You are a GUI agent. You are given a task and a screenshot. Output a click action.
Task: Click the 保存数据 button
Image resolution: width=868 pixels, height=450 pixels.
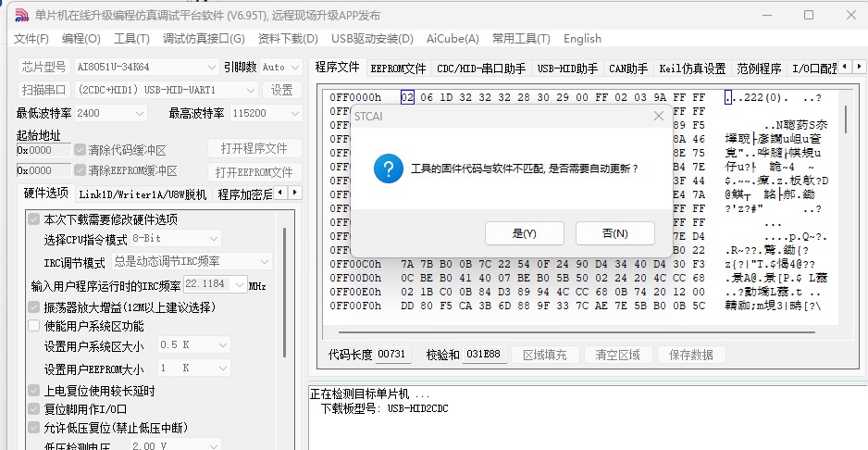point(691,355)
